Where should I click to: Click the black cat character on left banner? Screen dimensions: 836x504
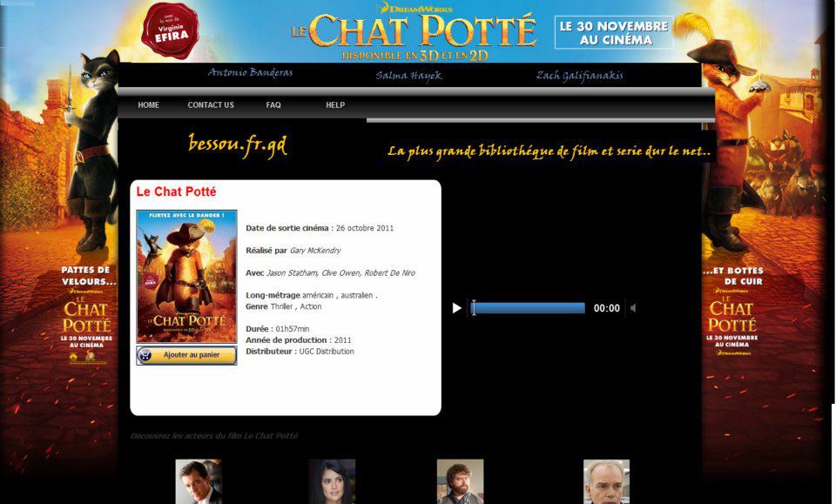click(x=94, y=151)
